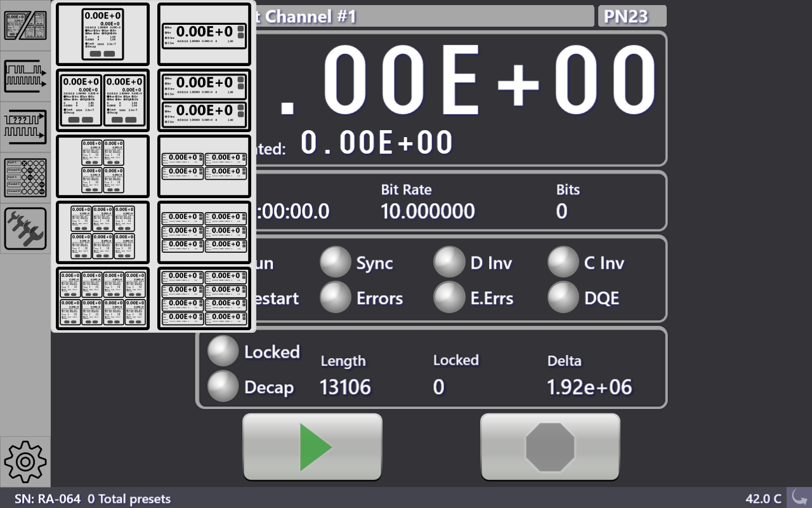Toggle the Sync indicator
The height and width of the screenshot is (508, 812).
tap(336, 262)
